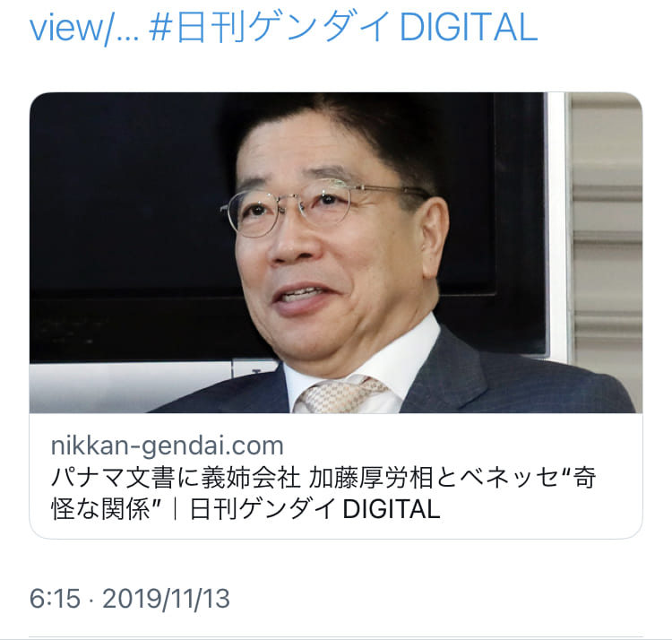This screenshot has height=640, width=672.
Task: Open the truncated "view/..." URL link
Action: coord(84,28)
